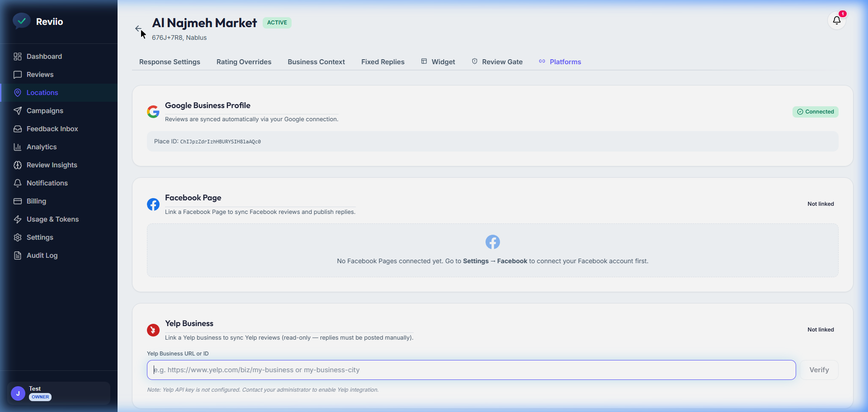Open the Rating Overrides tab
This screenshot has width=868, height=412.
point(244,62)
